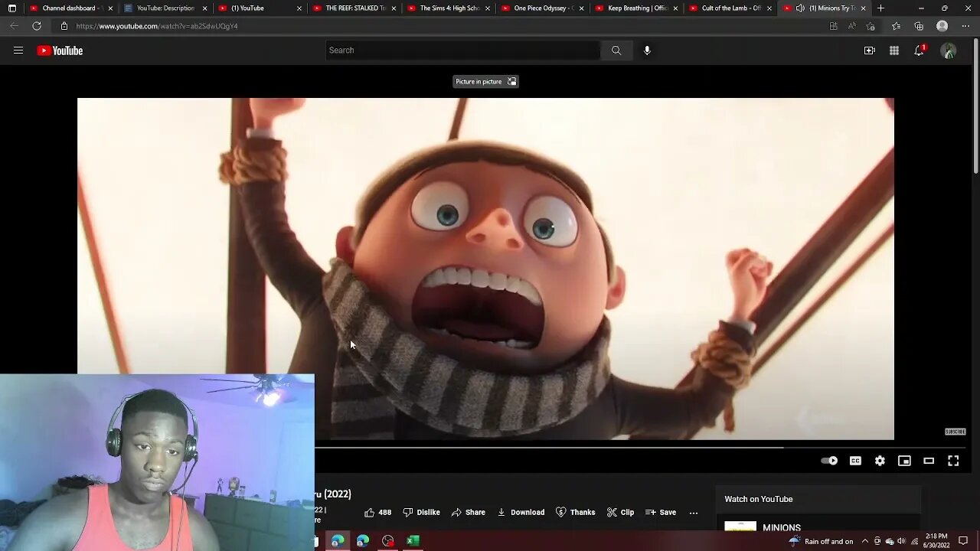
Task: Save the video to a playlist
Action: tap(660, 513)
